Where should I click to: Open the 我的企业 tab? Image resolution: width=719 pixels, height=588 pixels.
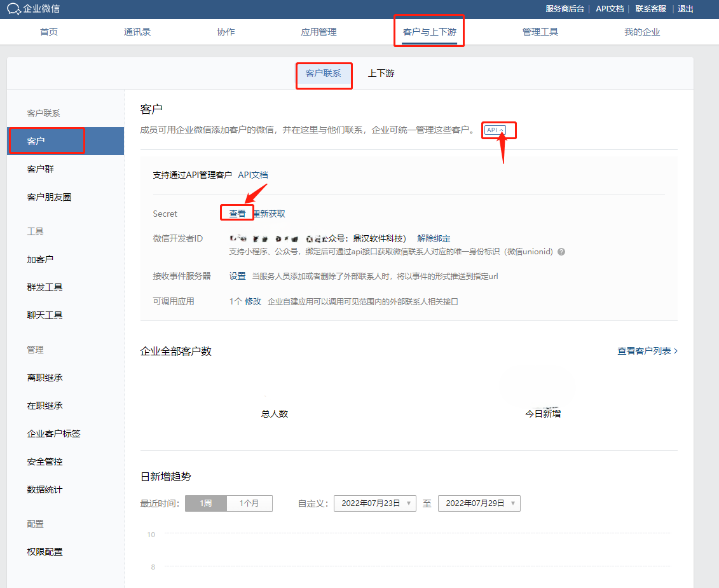642,32
